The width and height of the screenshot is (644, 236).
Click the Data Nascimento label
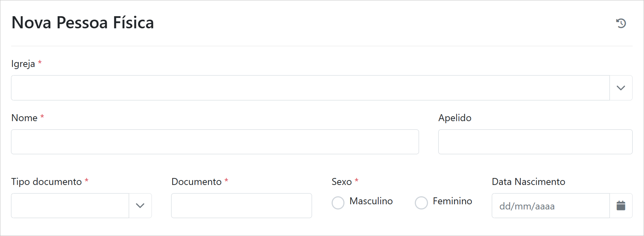[x=528, y=182]
